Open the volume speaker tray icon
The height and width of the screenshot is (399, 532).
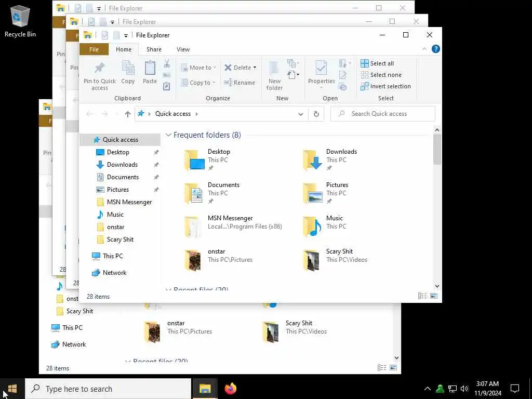pos(464,389)
